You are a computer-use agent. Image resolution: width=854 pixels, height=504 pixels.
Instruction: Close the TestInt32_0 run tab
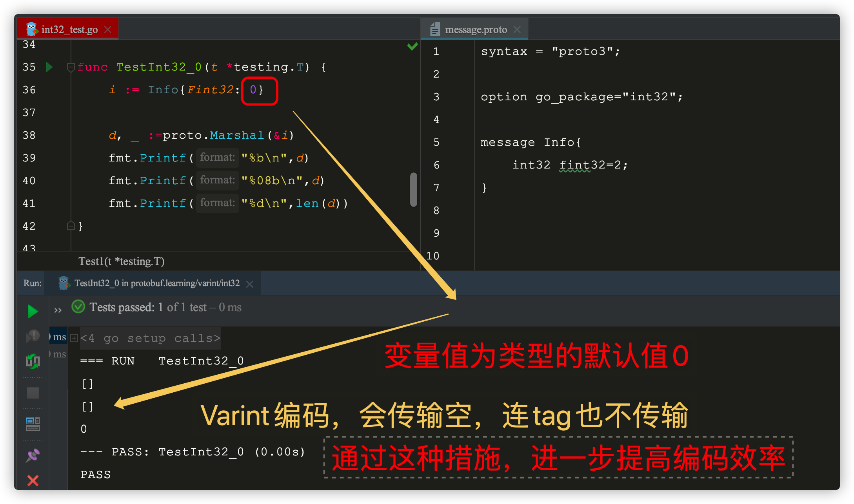coord(250,284)
